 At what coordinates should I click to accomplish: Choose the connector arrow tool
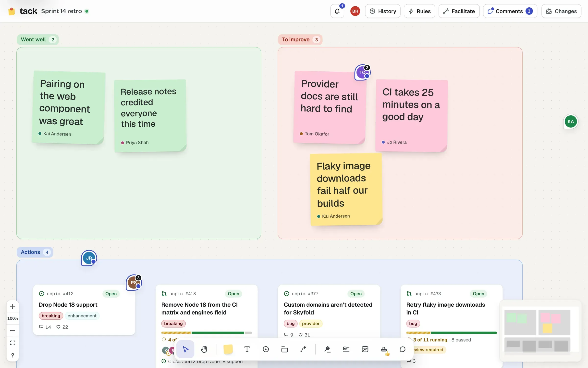click(x=303, y=349)
